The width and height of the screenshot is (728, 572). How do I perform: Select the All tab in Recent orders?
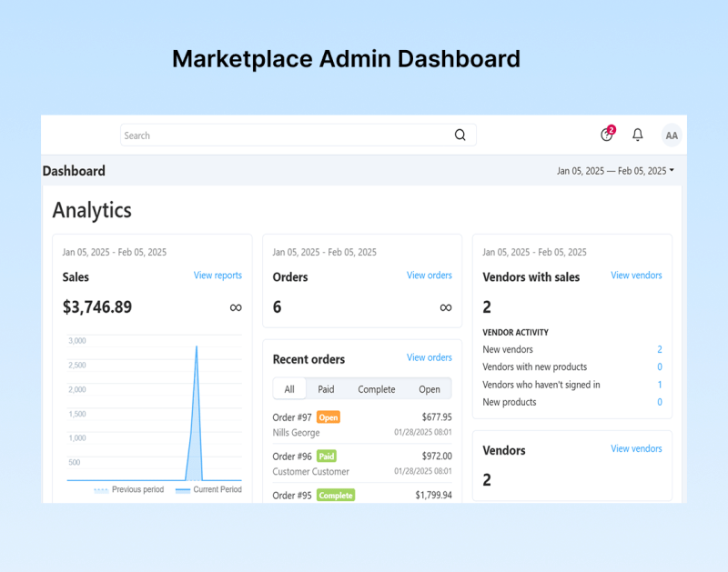pyautogui.click(x=289, y=389)
